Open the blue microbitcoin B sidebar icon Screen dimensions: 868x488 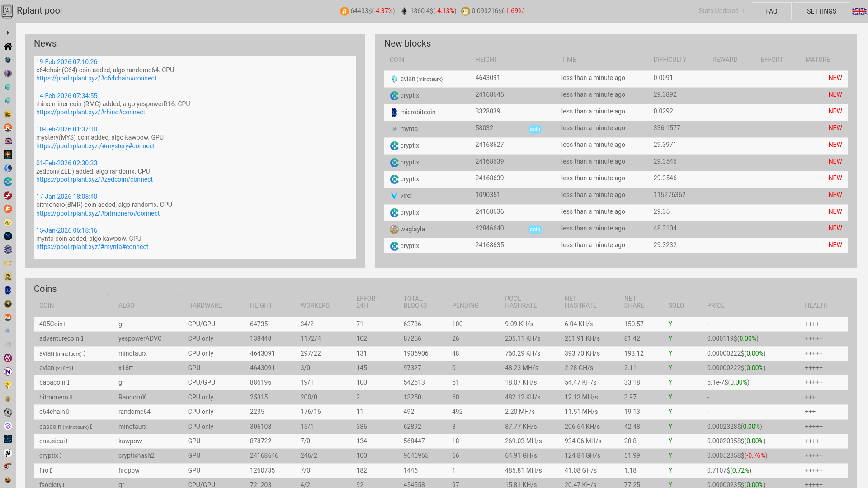pyautogui.click(x=8, y=290)
